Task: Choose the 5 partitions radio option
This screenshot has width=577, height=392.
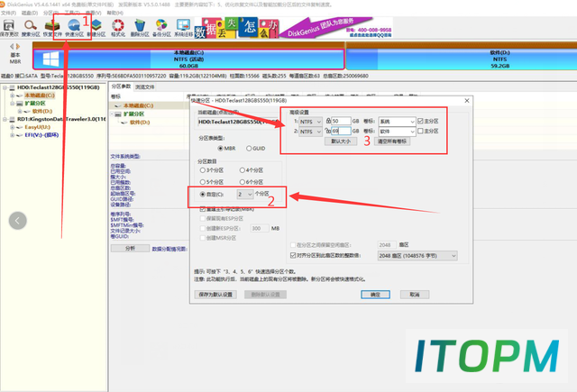Action: [x=202, y=182]
